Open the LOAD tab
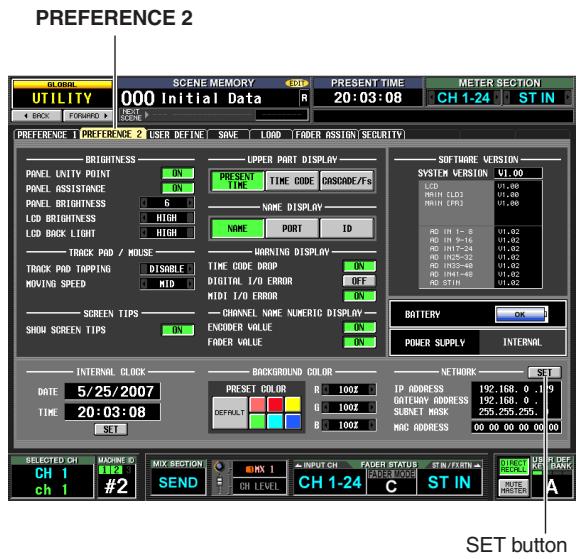The width and height of the screenshot is (579, 559). tap(271, 135)
